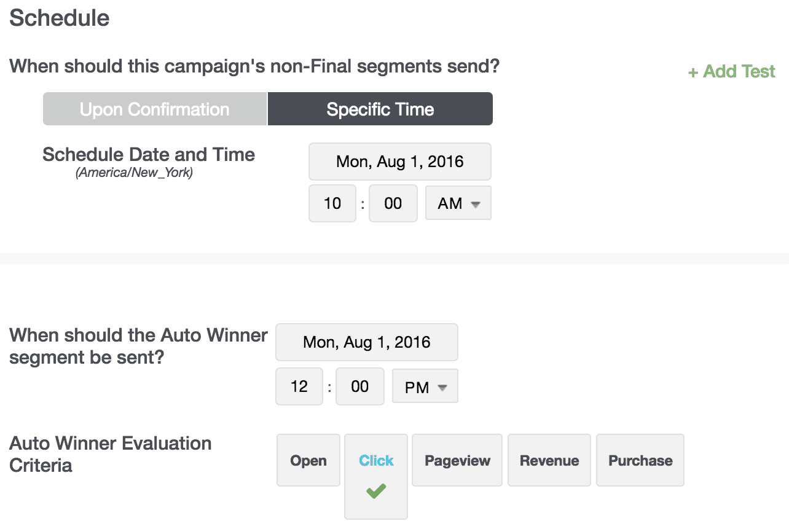Click the America/New_York timezone label
This screenshot has width=789, height=532.
pos(134,173)
